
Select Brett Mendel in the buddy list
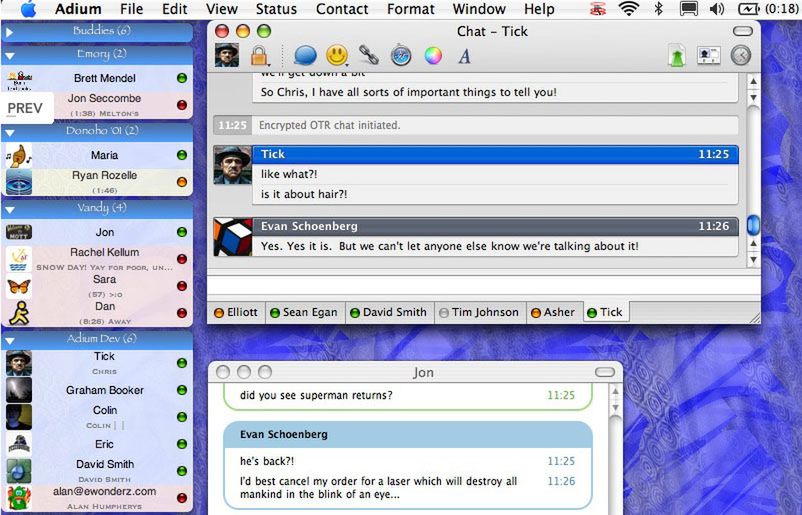[x=97, y=78]
